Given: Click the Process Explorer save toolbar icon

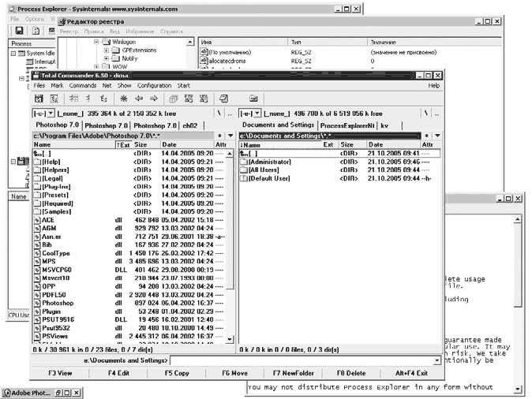Looking at the screenshot, I should [17, 31].
